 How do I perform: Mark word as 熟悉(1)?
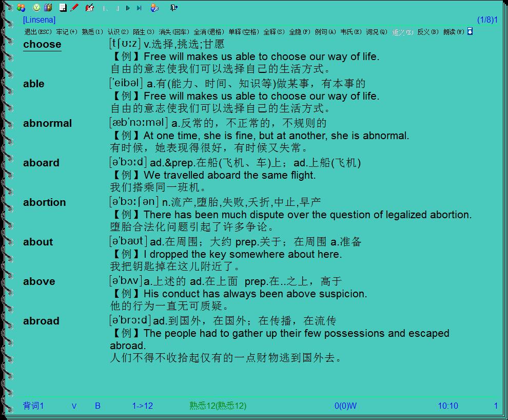(x=92, y=32)
